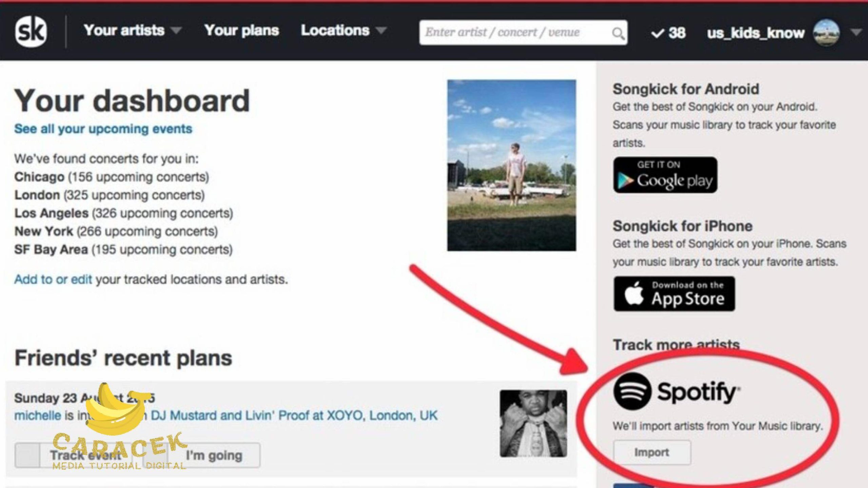The width and height of the screenshot is (868, 488).
Task: Open See all your upcoming events
Action: [x=103, y=129]
